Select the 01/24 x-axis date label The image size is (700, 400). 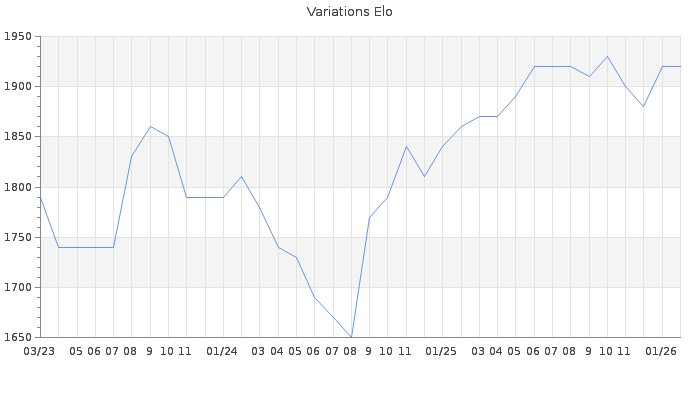click(221, 351)
